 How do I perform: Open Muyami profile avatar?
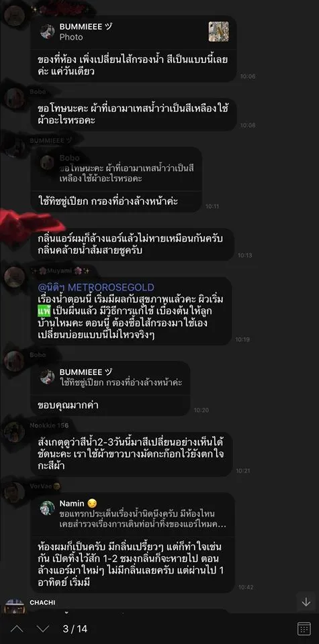[15, 278]
